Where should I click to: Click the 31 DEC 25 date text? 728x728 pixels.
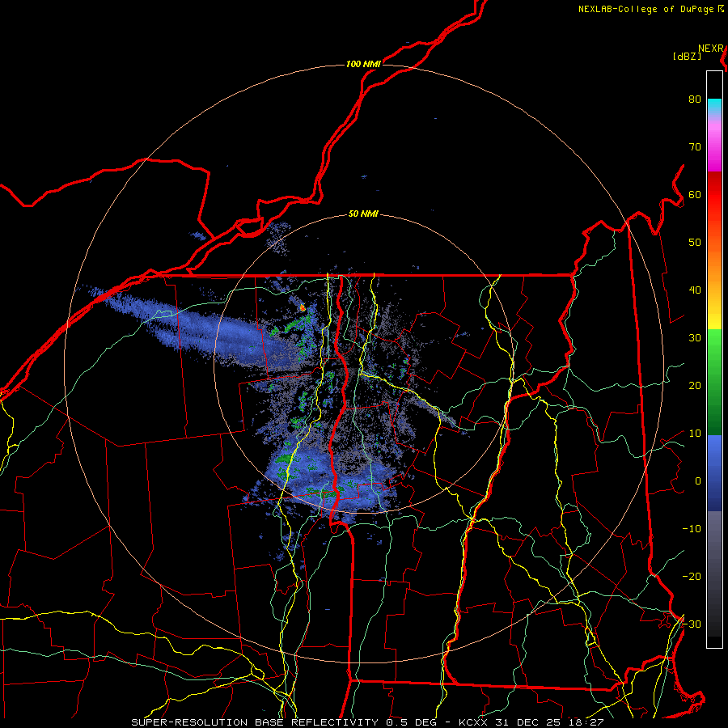529,722
